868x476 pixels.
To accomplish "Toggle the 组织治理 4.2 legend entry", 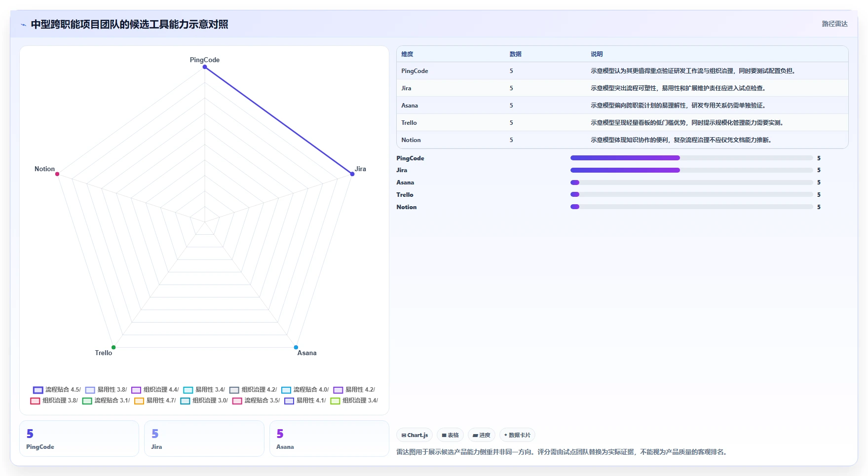I will click(x=253, y=390).
